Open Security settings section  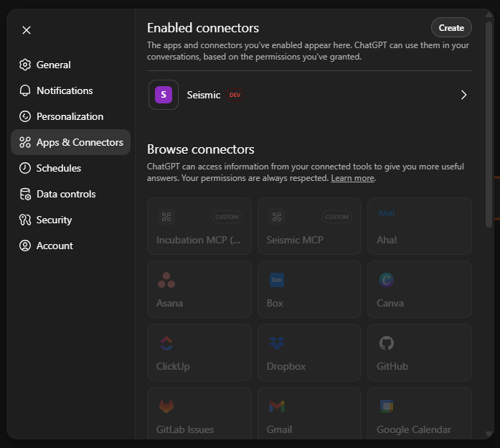click(70, 220)
